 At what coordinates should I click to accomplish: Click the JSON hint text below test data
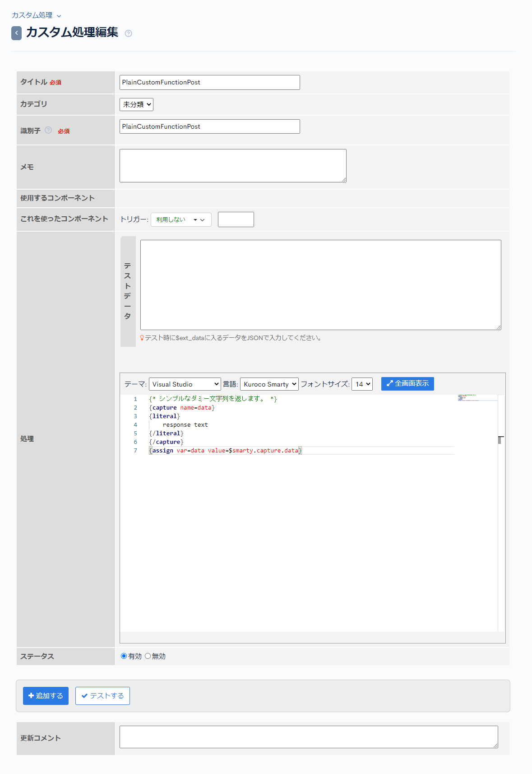(234, 338)
